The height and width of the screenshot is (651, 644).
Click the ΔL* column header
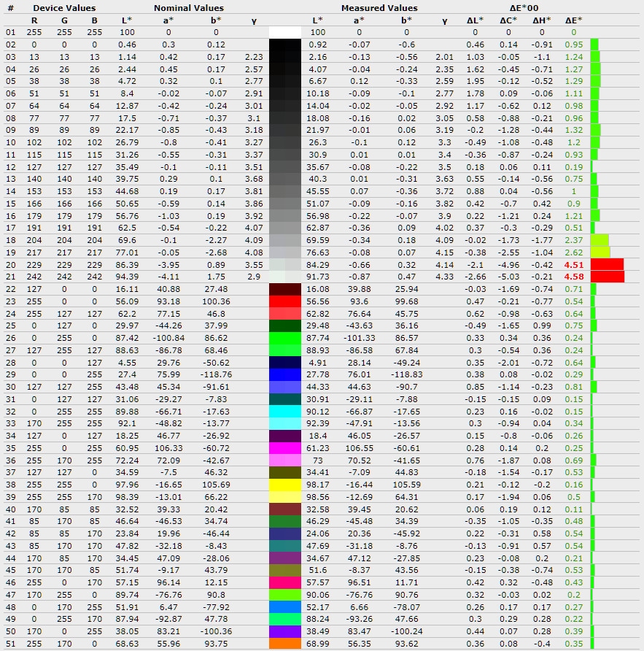476,20
